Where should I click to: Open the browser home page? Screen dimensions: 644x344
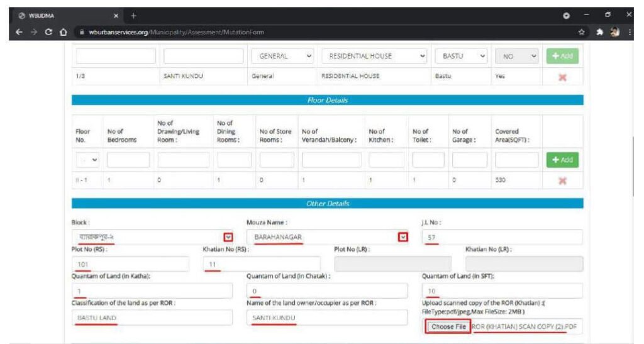point(64,32)
